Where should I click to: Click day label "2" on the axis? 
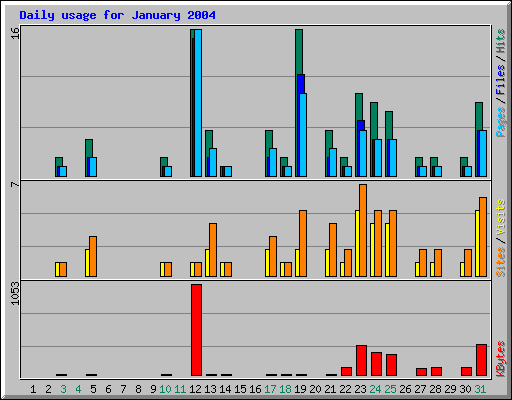point(48,389)
